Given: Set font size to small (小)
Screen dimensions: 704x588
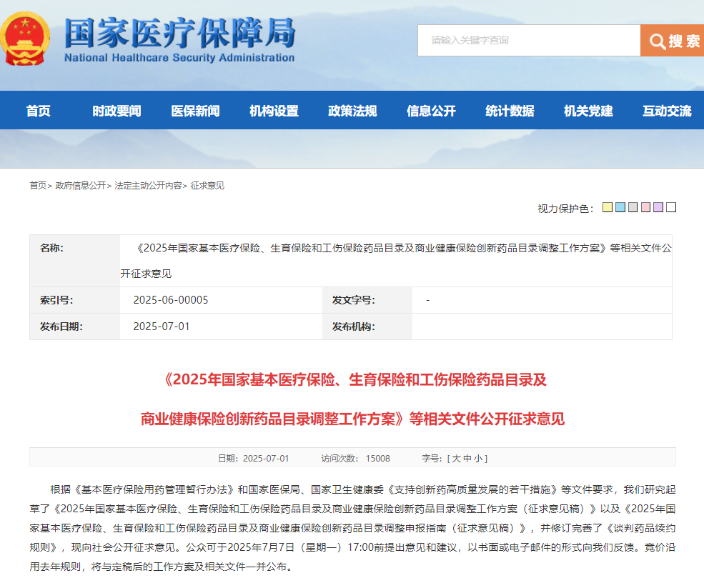Looking at the screenshot, I should point(477,458).
